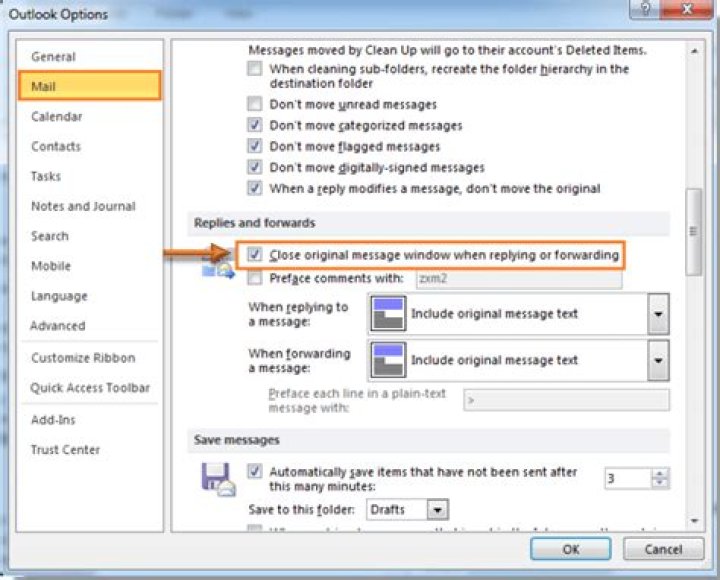Click the Save messages section header

[237, 440]
